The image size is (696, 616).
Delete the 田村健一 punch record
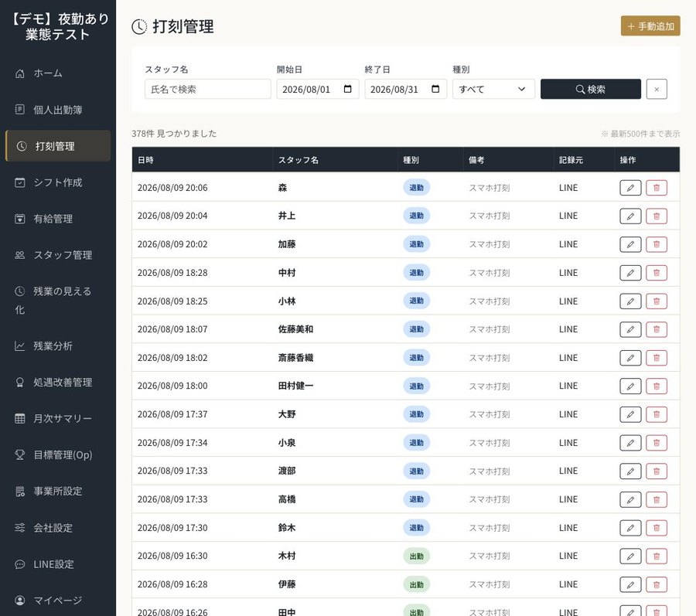pos(656,386)
